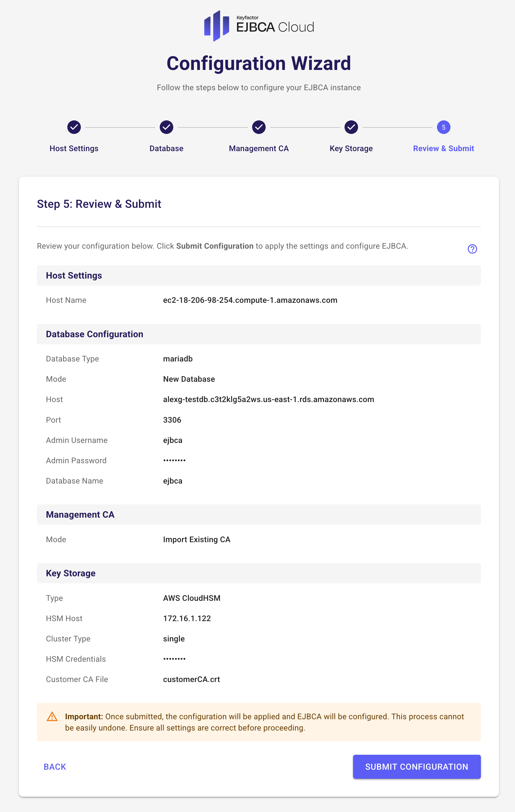Open the Management CA step label
Screen dimensions: 515x812
click(259, 148)
